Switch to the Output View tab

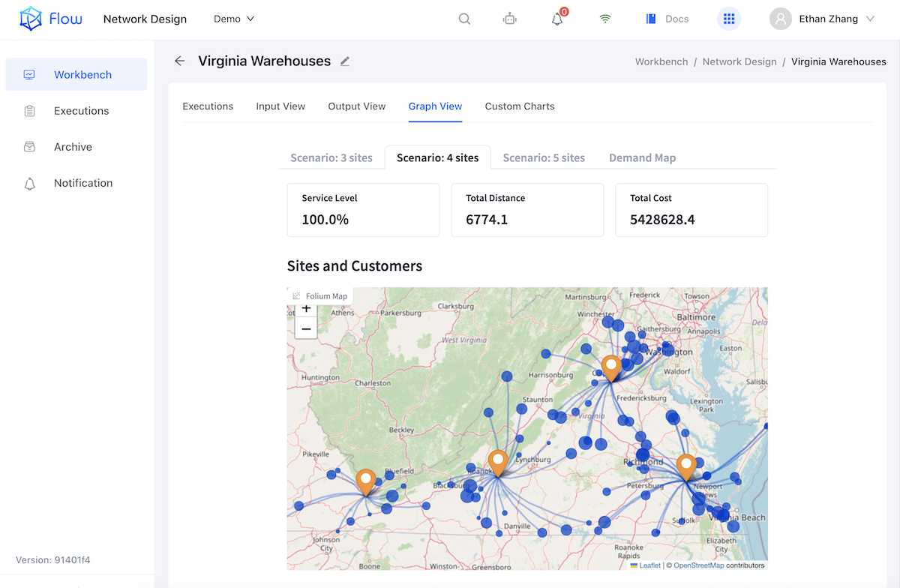coord(356,106)
